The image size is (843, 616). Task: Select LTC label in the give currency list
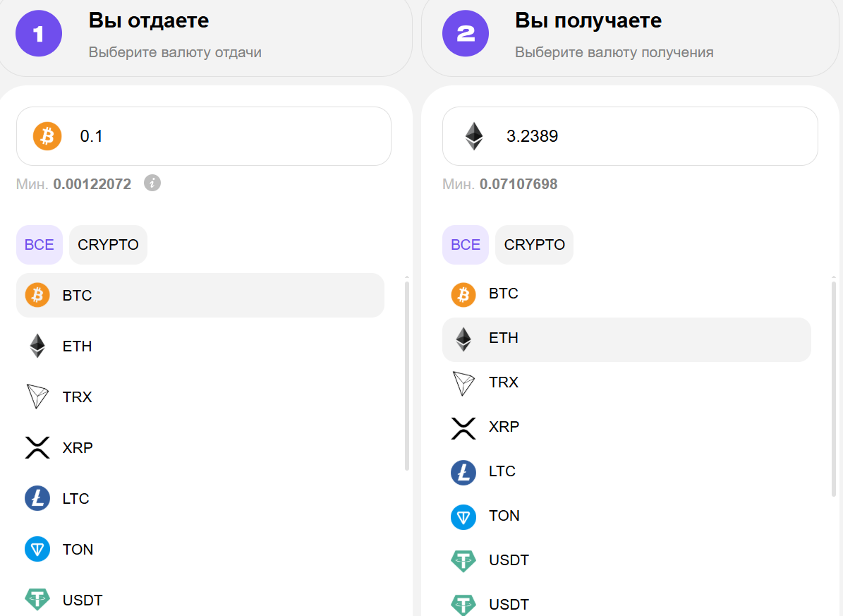75,499
